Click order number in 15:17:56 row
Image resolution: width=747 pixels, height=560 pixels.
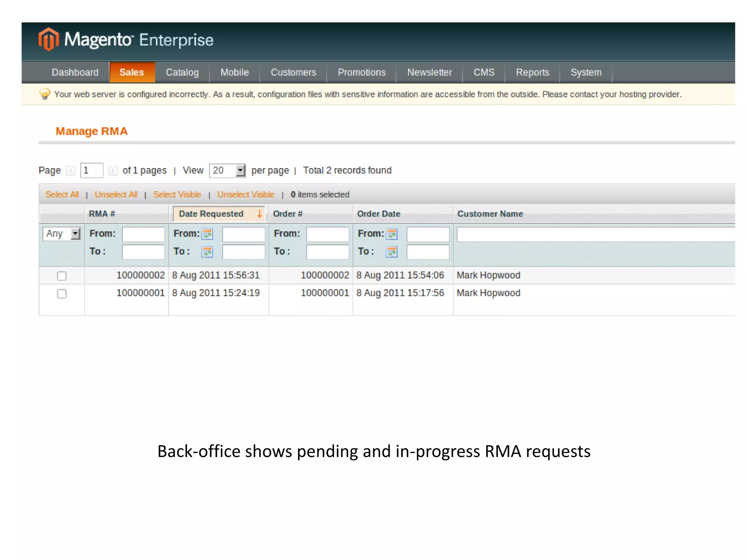pyautogui.click(x=325, y=293)
